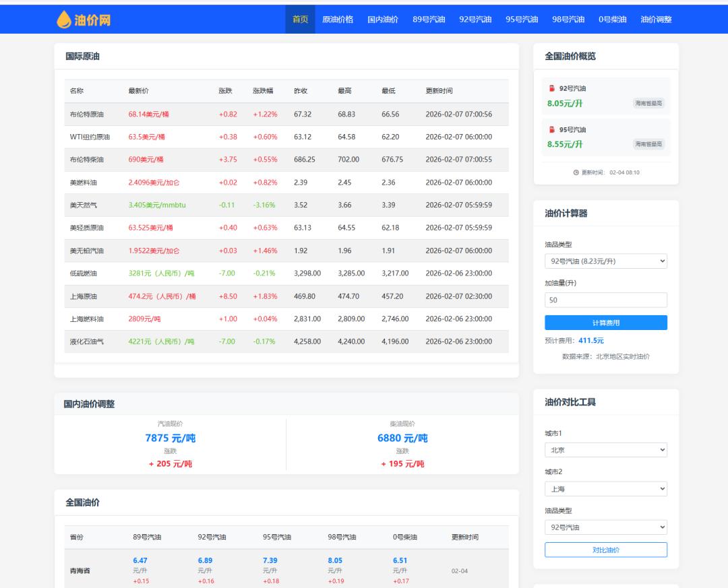Switch to the 国内油价 nav item
Image resolution: width=728 pixels, height=588 pixels.
(383, 20)
